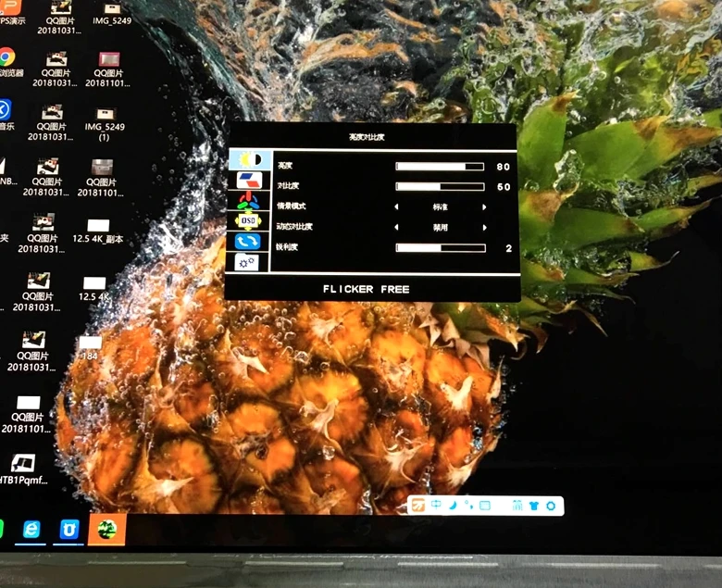Select the yellow OSD settings icon
Screen dimensions: 722x588
pos(248,221)
